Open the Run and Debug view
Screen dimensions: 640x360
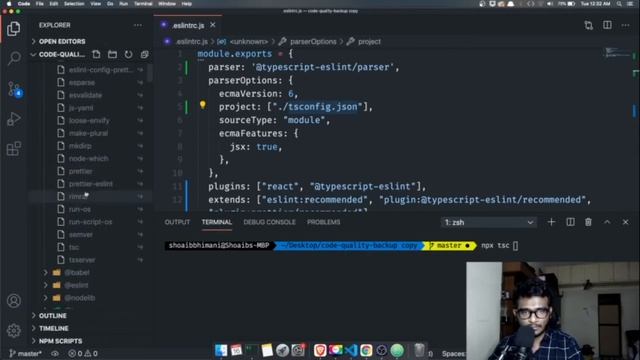point(13,119)
